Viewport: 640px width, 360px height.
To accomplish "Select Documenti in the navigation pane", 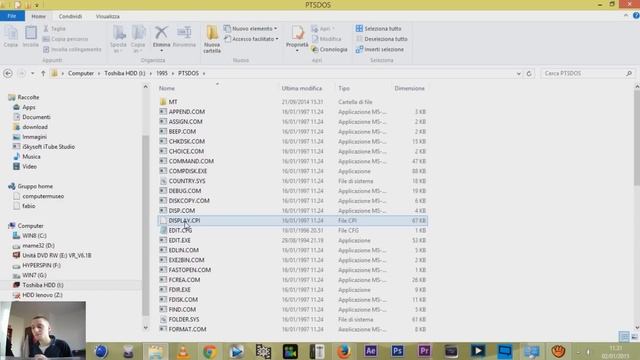I will (36, 117).
